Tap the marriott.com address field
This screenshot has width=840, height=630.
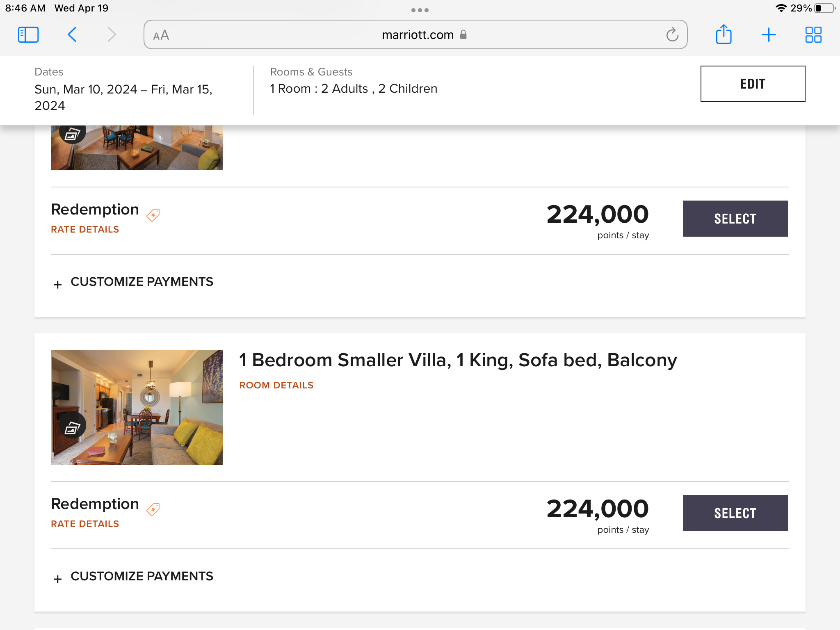click(415, 34)
